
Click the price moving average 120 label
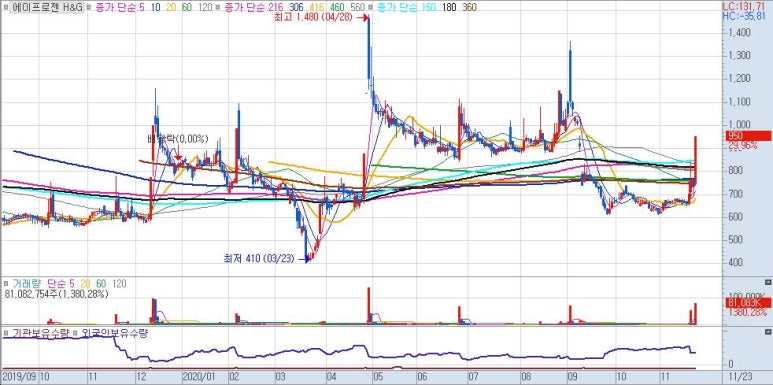click(x=205, y=7)
